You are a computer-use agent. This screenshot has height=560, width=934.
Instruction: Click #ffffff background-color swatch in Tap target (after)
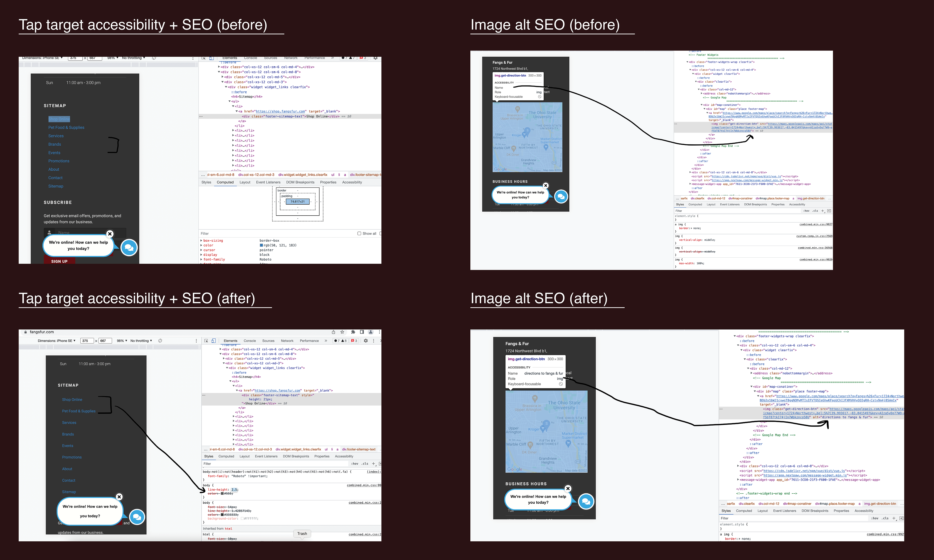tap(242, 518)
